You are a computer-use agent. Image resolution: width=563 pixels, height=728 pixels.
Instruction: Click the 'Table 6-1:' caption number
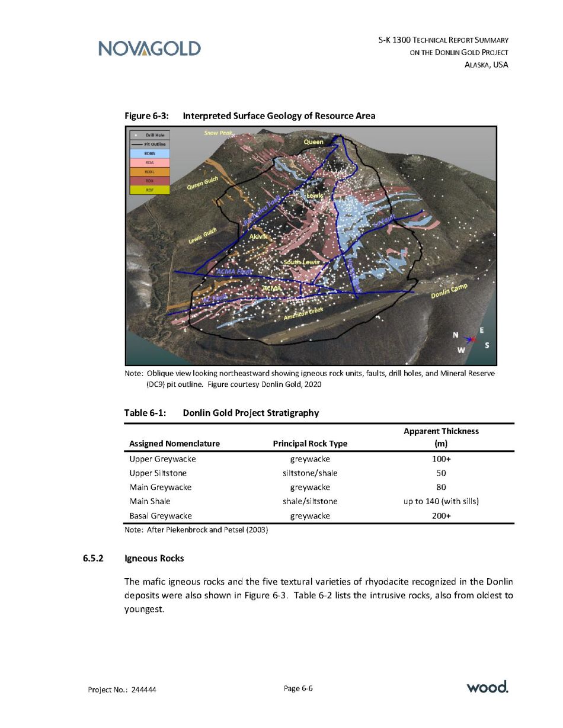pos(145,413)
